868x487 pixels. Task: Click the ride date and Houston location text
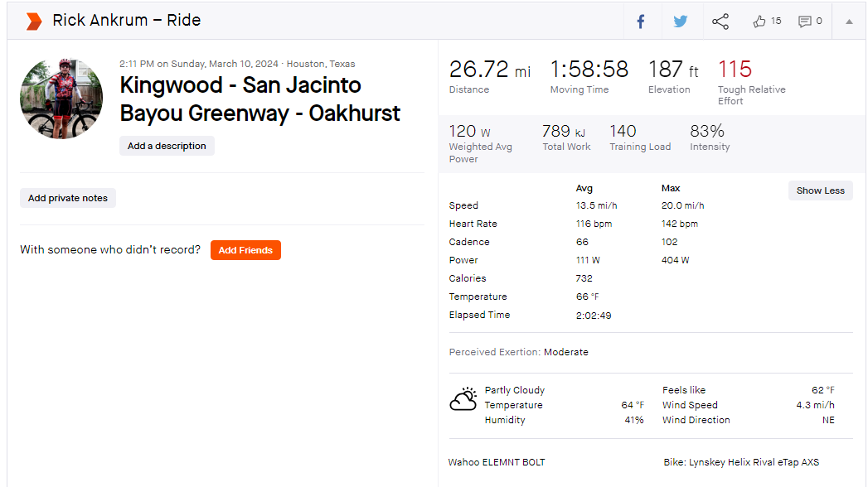tap(237, 64)
